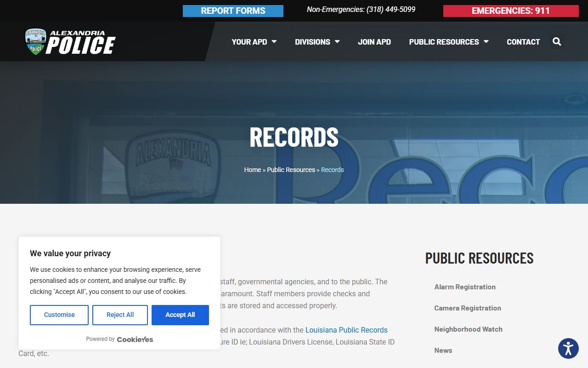Click the Customise cookies button

59,315
